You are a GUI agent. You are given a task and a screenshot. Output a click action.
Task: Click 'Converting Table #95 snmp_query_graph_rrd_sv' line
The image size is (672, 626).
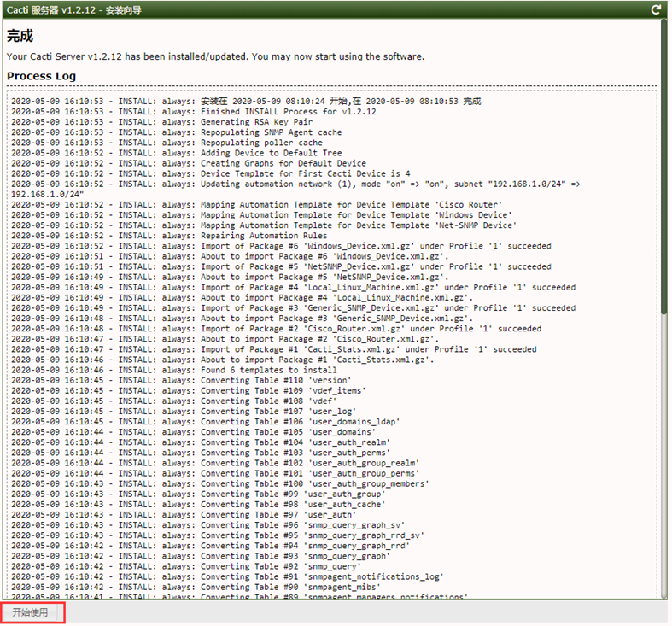pos(218,535)
